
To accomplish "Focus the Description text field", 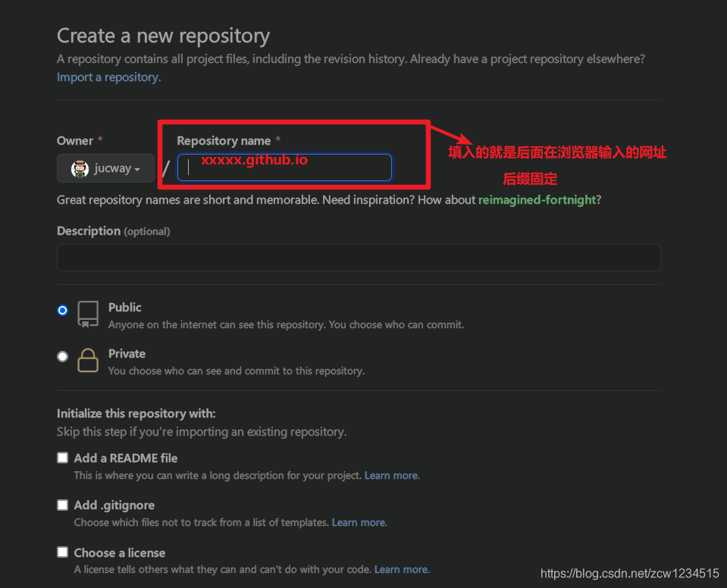I will (359, 258).
